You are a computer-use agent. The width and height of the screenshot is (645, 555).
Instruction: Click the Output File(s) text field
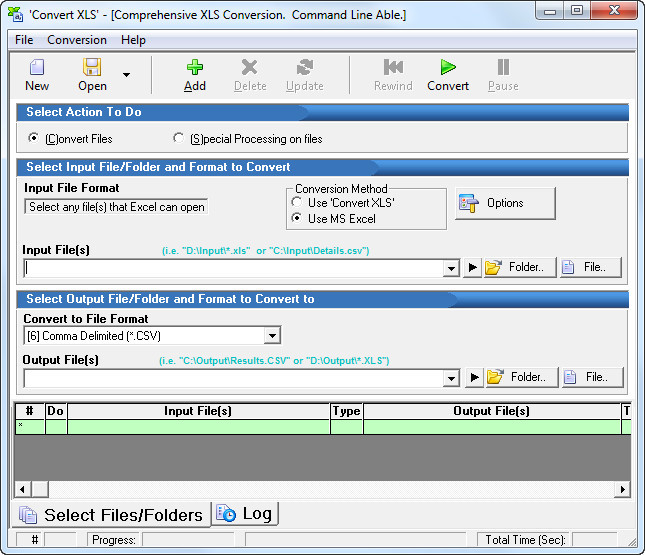[x=234, y=379]
